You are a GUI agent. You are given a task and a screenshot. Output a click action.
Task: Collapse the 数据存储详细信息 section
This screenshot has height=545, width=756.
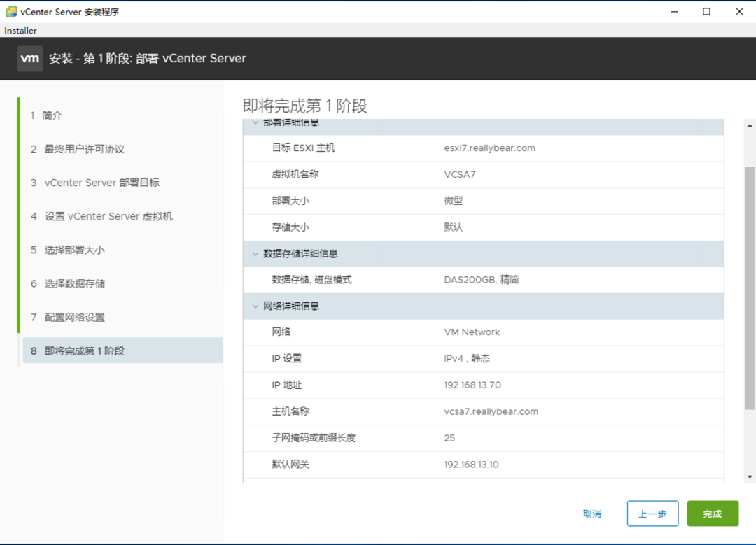pos(255,254)
